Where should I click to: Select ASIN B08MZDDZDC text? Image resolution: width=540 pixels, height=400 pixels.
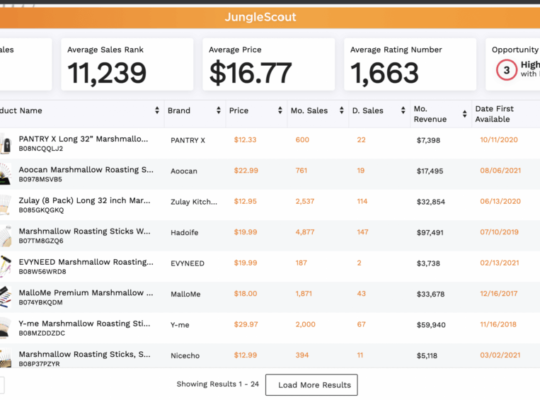42,333
